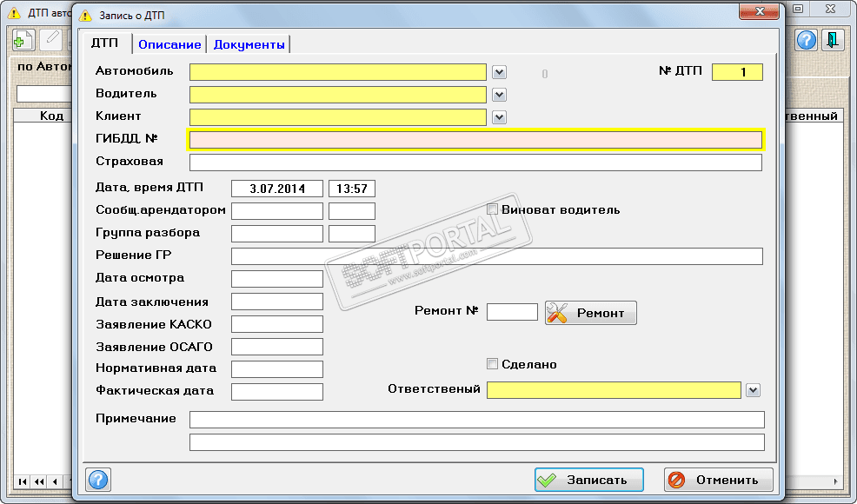This screenshot has width=857, height=504.
Task: Click the Решение ГР input field
Action: (x=497, y=256)
